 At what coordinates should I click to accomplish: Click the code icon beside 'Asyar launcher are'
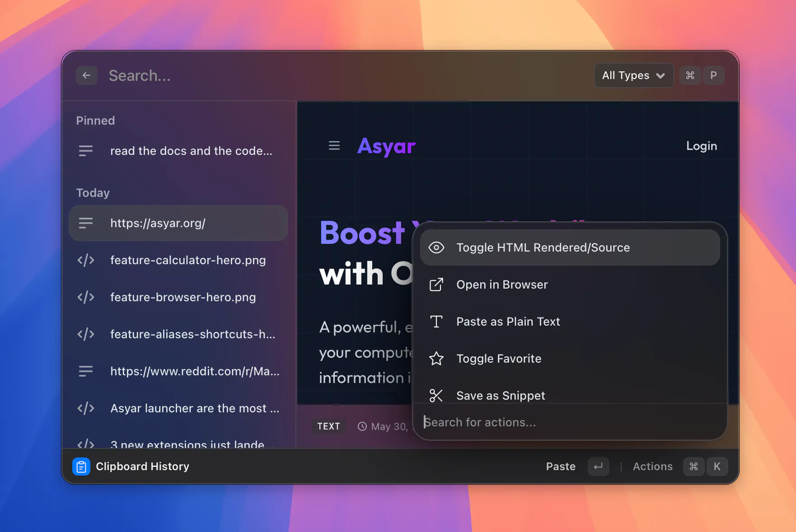pos(86,408)
